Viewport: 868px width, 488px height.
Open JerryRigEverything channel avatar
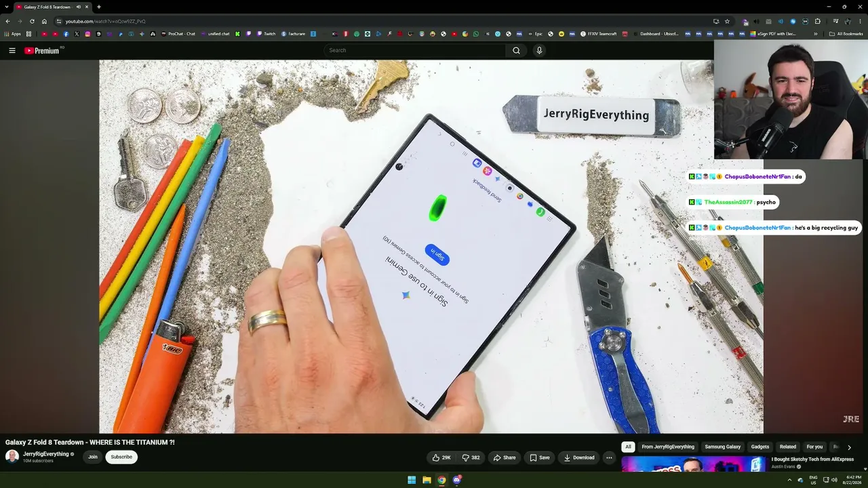pyautogui.click(x=12, y=457)
